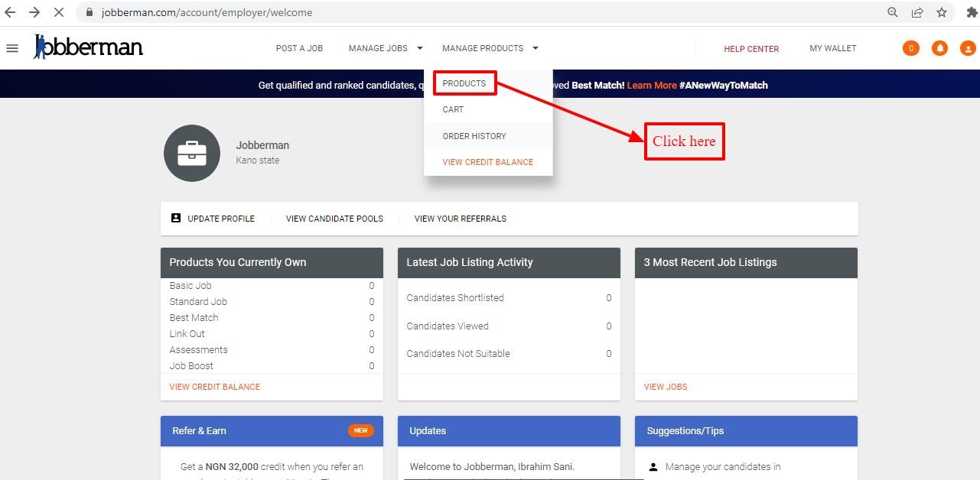Open View Your Referrals
980x480 pixels.
coord(461,219)
